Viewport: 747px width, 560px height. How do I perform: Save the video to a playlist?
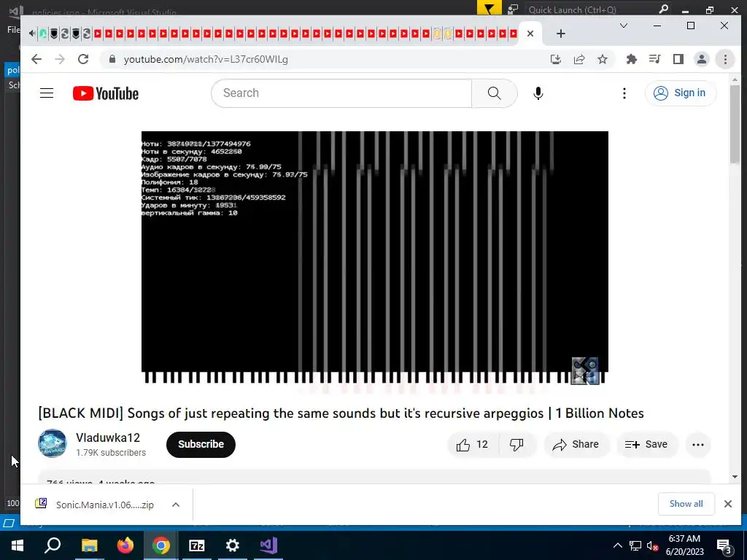coord(646,444)
